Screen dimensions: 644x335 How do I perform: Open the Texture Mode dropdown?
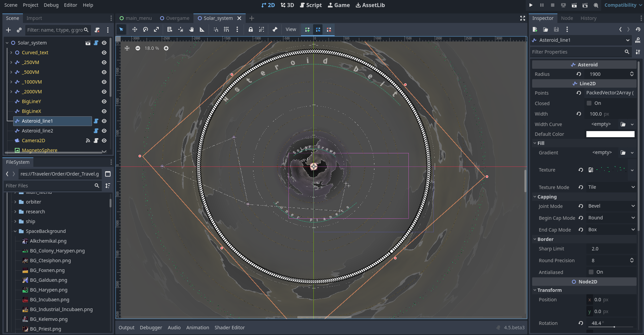point(611,187)
